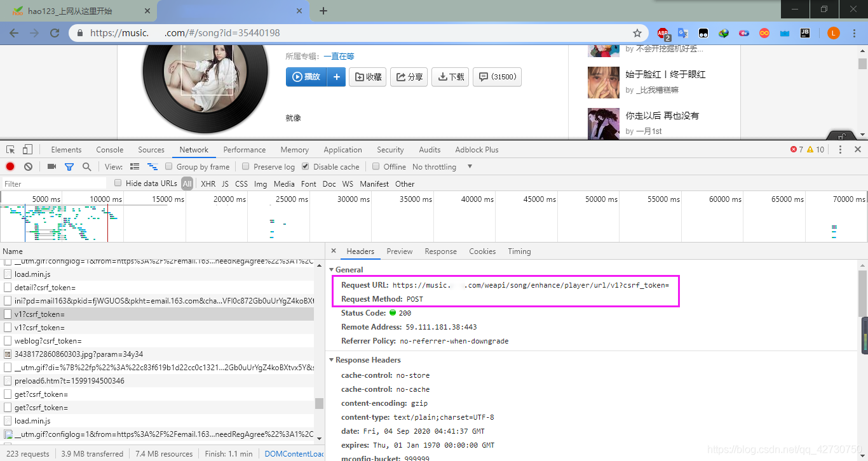Viewport: 868px width, 461px height.
Task: Open the DevTools customize menu
Action: pos(840,150)
